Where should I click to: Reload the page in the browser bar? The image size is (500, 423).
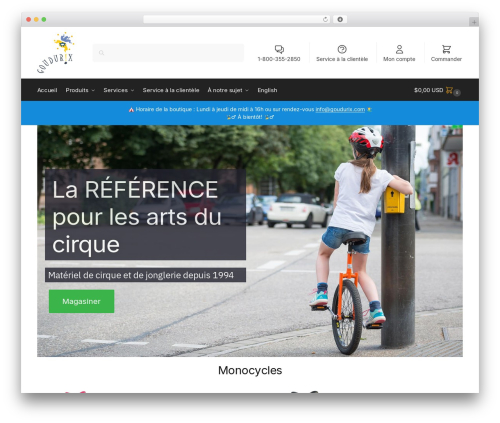coord(325,19)
